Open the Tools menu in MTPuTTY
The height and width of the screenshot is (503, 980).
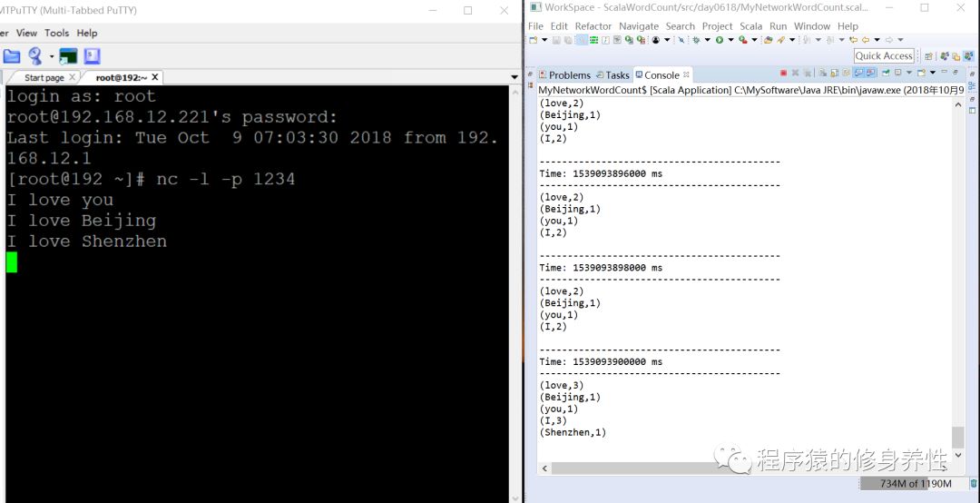[57, 33]
